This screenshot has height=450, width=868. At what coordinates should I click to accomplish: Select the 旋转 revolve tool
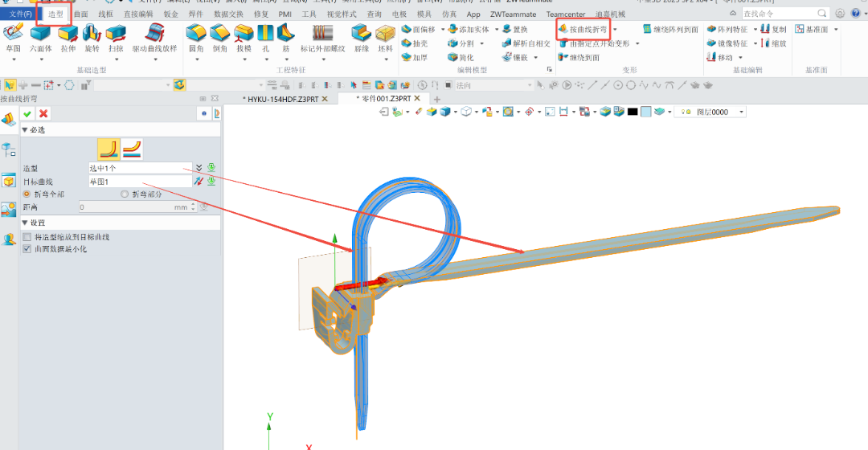coord(92,38)
